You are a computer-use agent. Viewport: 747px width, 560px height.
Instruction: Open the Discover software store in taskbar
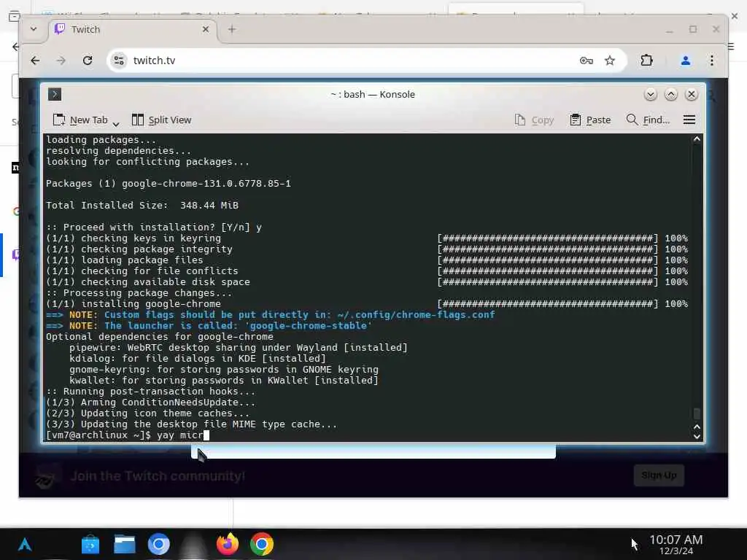(90, 544)
